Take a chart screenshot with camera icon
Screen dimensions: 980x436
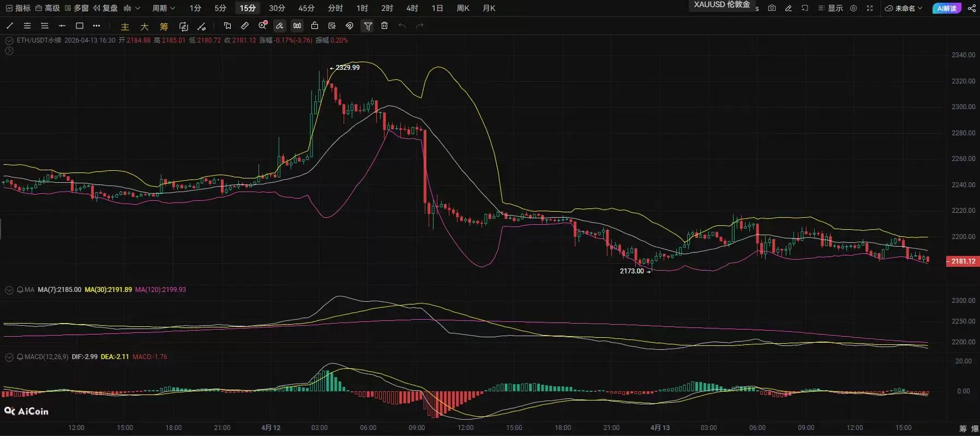point(772,8)
